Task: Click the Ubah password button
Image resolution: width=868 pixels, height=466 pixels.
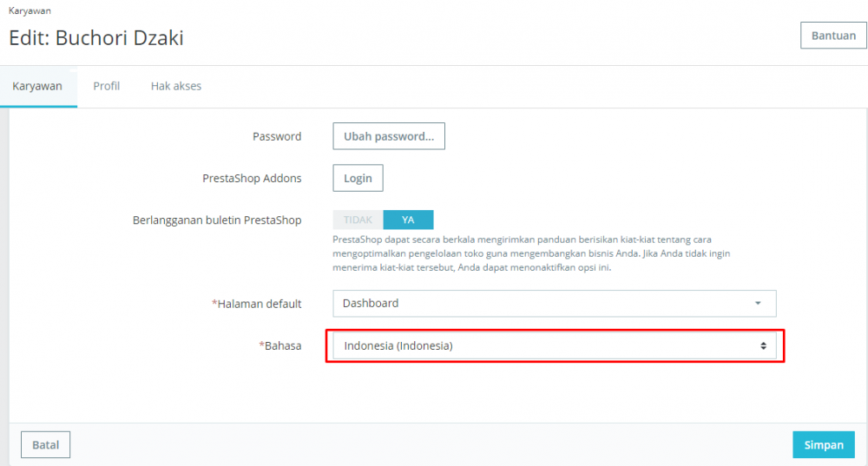Action: point(388,136)
